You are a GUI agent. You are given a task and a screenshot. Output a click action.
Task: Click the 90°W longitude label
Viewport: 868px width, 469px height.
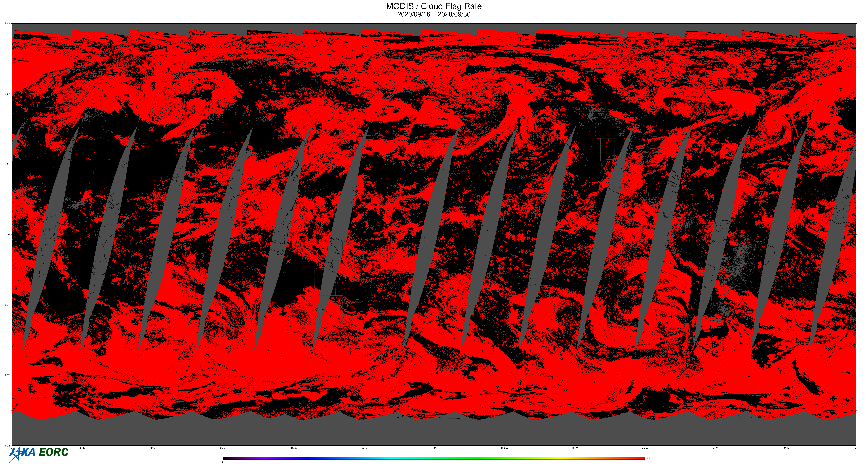coord(645,448)
